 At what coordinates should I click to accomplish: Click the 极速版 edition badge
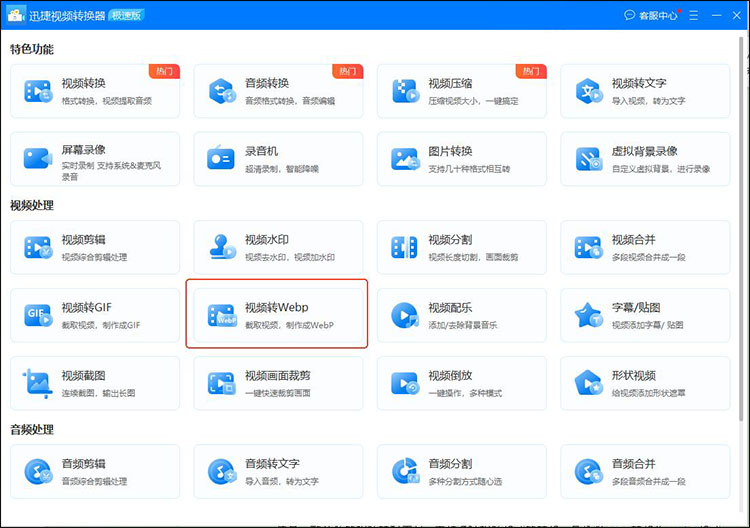[126, 15]
